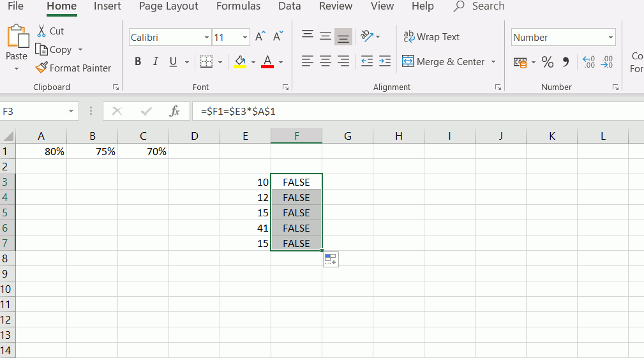Image resolution: width=644 pixels, height=358 pixels.
Task: Expand the Name Box dropdown arrow
Action: (71, 111)
